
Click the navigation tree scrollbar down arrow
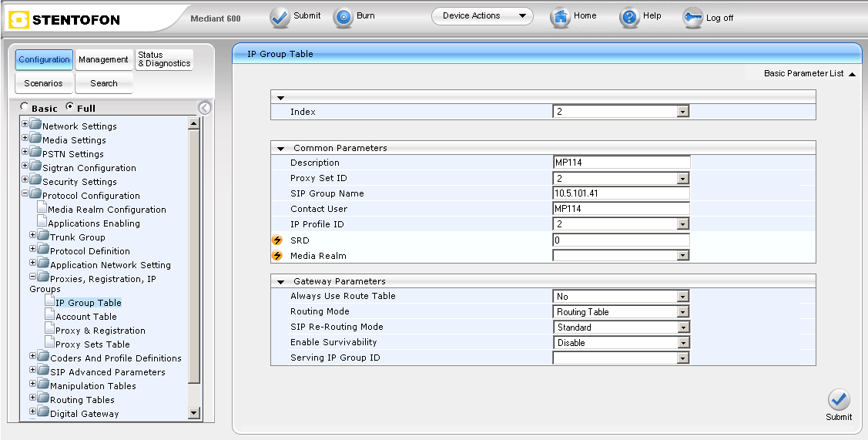(193, 413)
